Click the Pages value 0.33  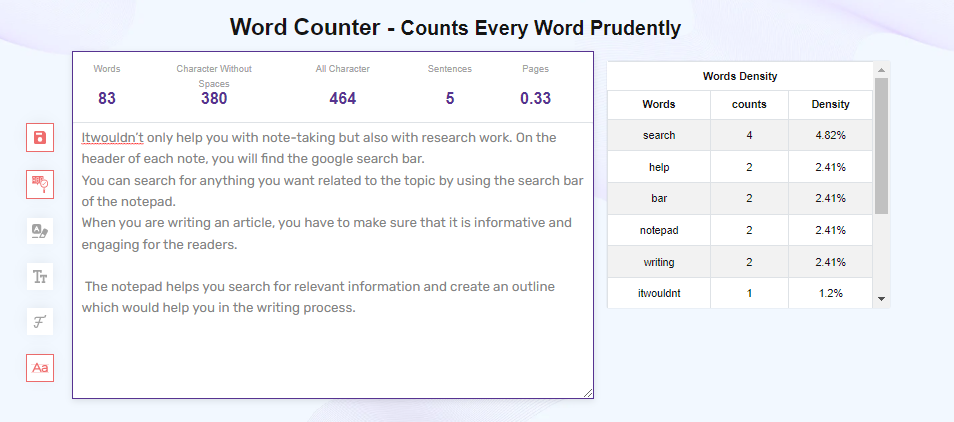pyautogui.click(x=535, y=99)
